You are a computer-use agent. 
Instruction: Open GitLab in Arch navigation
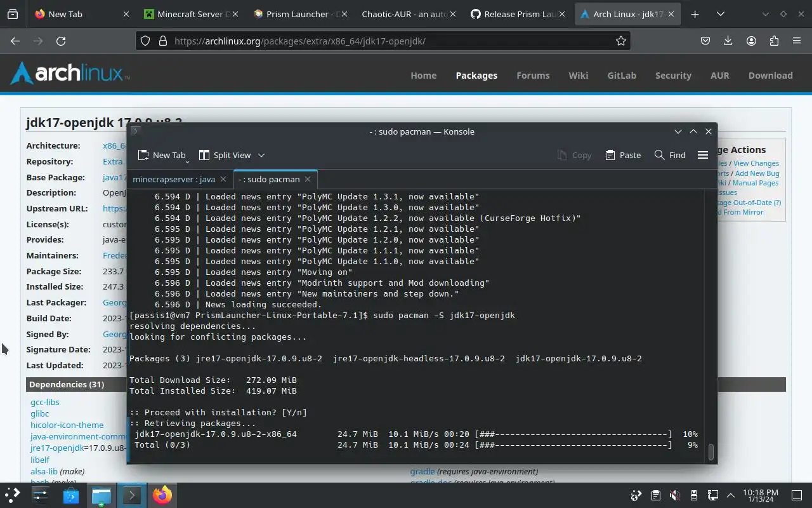tap(622, 75)
